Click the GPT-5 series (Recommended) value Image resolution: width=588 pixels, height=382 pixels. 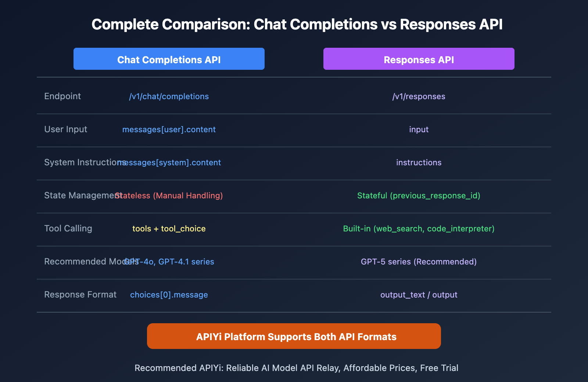click(419, 262)
